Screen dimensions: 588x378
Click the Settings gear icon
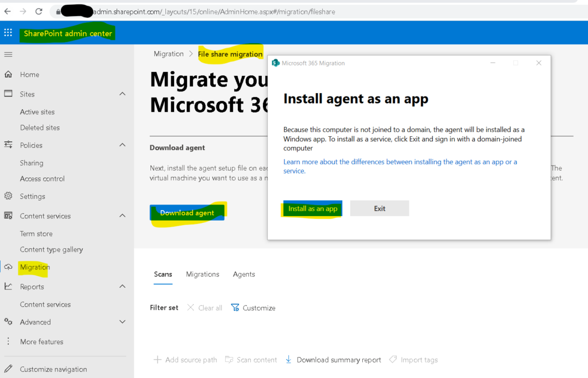[x=8, y=196]
